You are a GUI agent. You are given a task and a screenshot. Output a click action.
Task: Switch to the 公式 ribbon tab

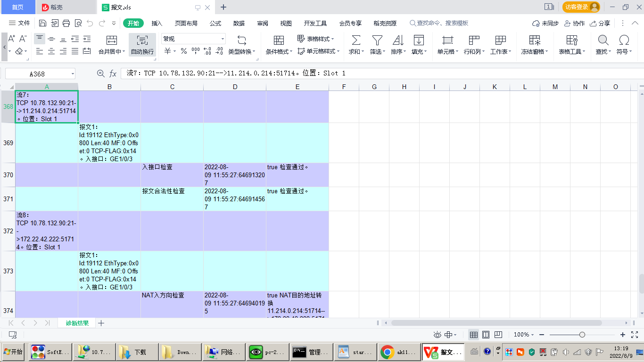coord(215,23)
